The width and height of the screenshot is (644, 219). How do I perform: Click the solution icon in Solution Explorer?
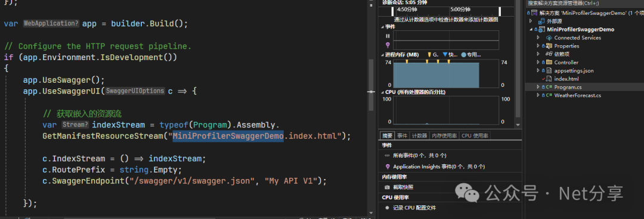coord(534,13)
